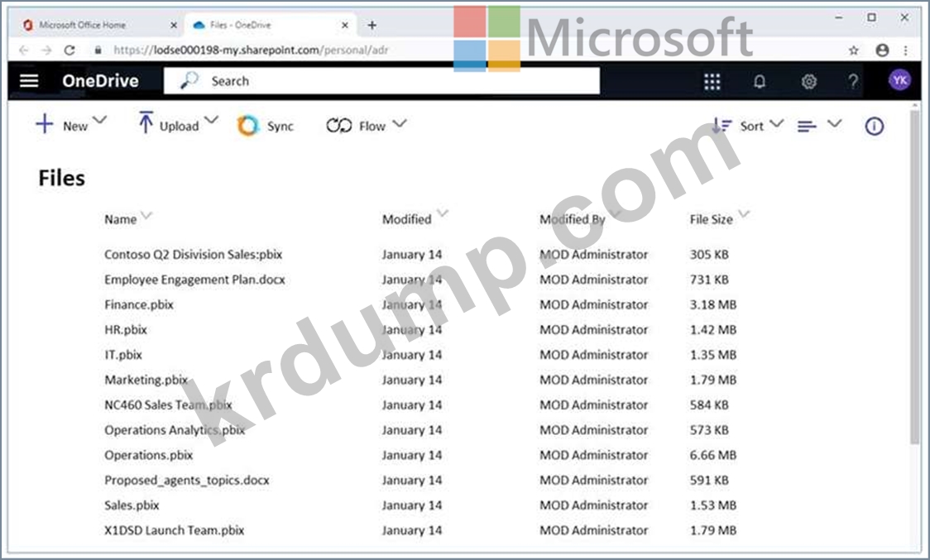This screenshot has width=930, height=560.
Task: Open the HR.pbix file
Action: point(126,329)
